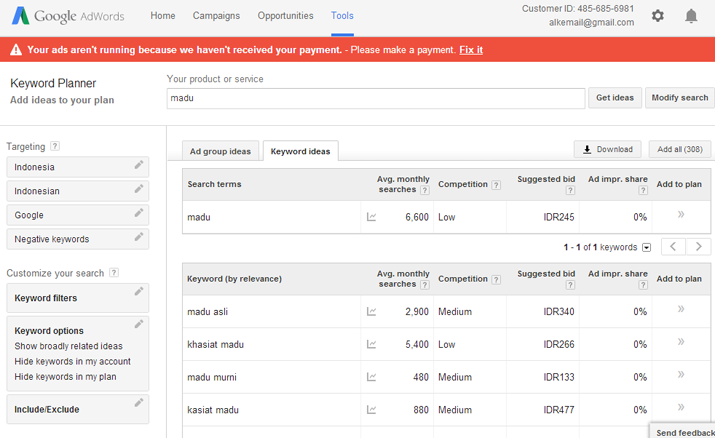Focus the product or service input field
715x438 pixels.
tap(376, 98)
